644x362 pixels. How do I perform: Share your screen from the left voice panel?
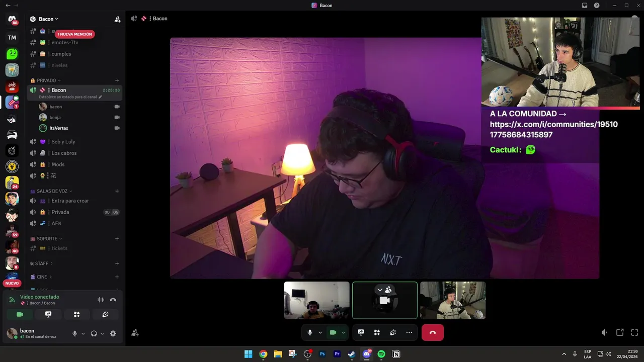click(48, 314)
